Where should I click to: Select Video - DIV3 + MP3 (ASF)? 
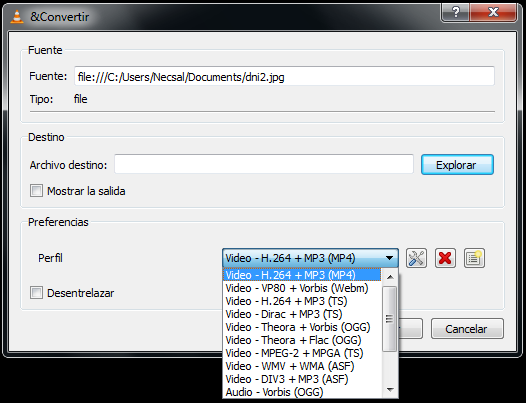tap(302, 379)
